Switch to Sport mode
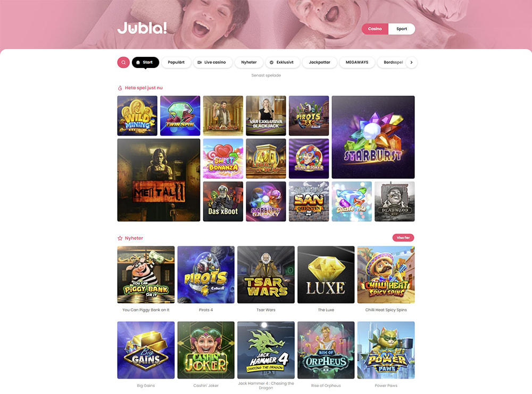Viewport: 532px width, 394px height. click(402, 29)
